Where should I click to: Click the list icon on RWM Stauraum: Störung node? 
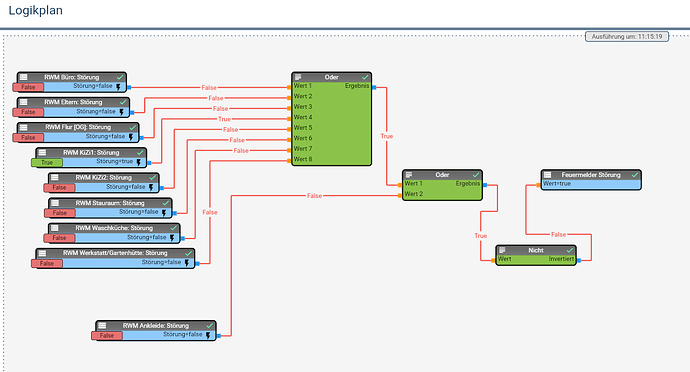tap(55, 203)
